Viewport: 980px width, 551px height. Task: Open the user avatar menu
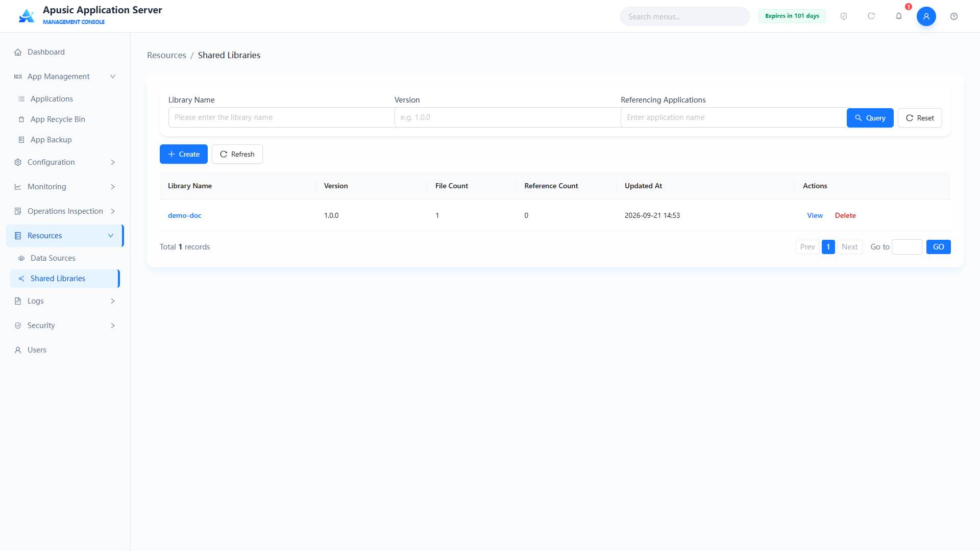926,16
